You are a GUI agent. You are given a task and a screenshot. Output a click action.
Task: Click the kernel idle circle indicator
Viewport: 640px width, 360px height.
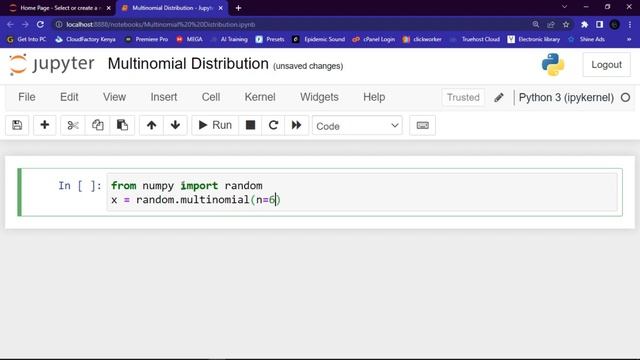625,98
